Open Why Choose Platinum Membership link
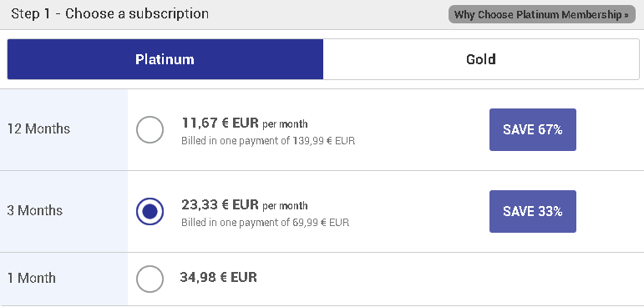 coord(542,14)
